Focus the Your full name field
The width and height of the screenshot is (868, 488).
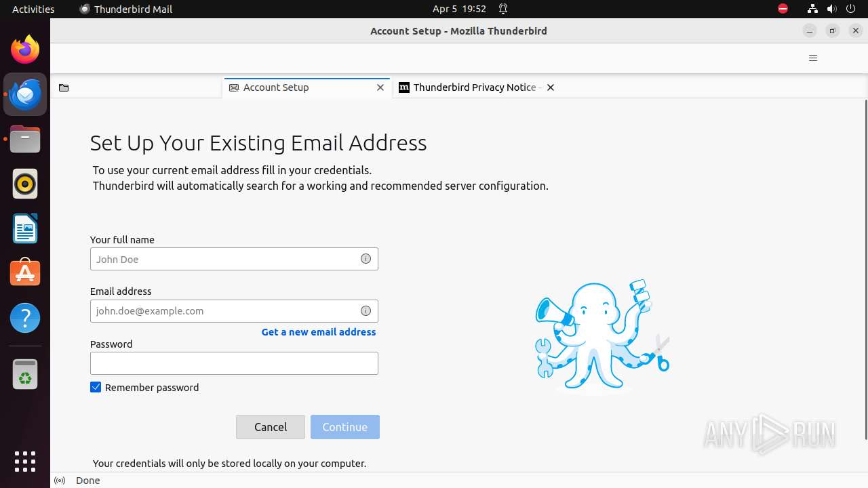pyautogui.click(x=234, y=259)
